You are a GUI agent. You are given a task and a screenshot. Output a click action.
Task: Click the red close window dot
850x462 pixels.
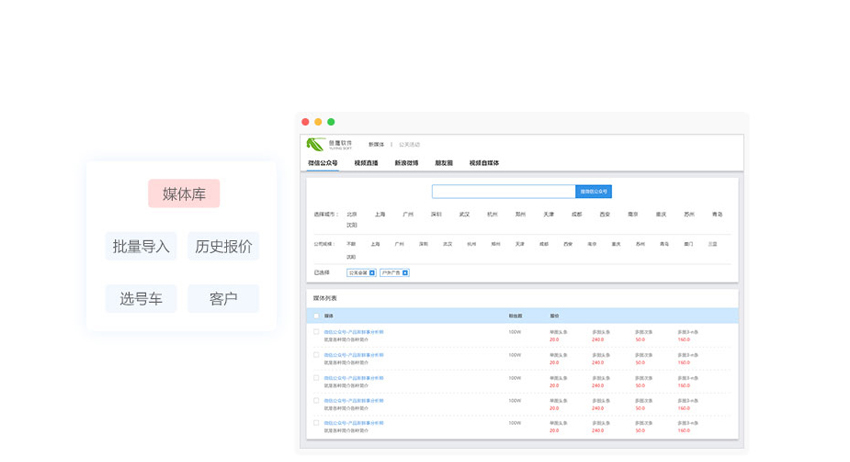306,122
